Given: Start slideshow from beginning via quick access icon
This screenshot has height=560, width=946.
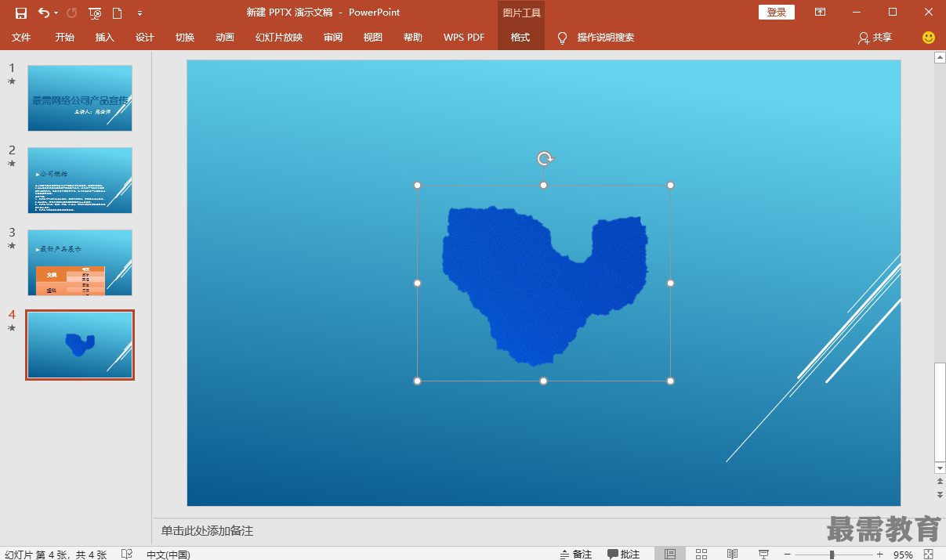Looking at the screenshot, I should pyautogui.click(x=95, y=13).
